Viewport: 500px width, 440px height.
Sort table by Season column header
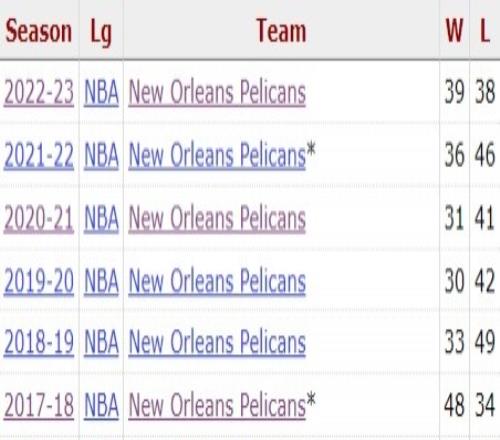click(39, 31)
